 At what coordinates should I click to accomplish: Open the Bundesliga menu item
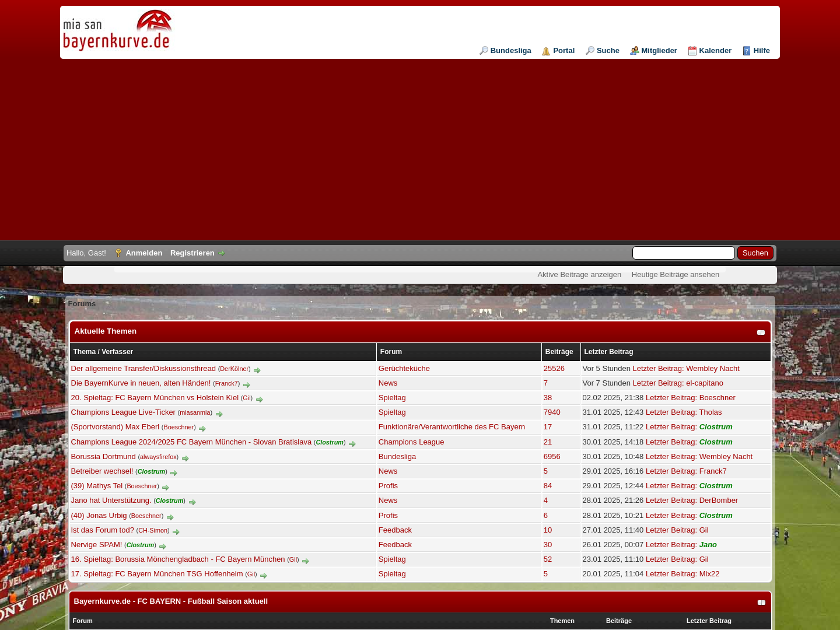[x=505, y=51]
